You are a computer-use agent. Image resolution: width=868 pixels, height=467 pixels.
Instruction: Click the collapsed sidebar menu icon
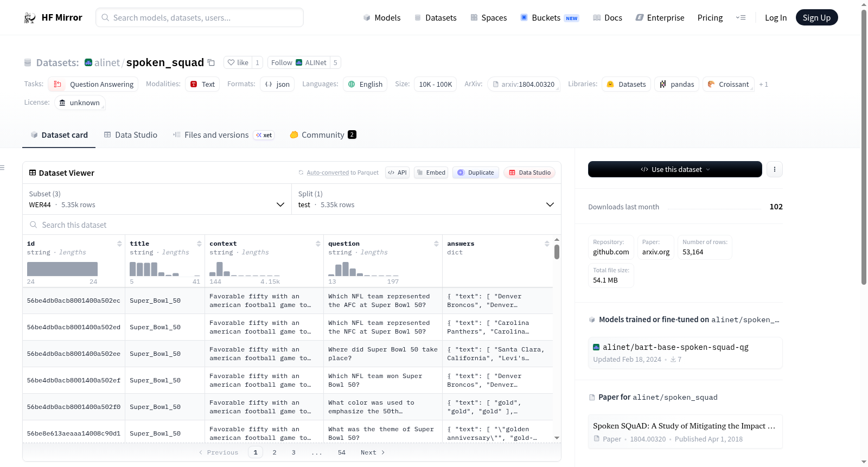point(2,168)
